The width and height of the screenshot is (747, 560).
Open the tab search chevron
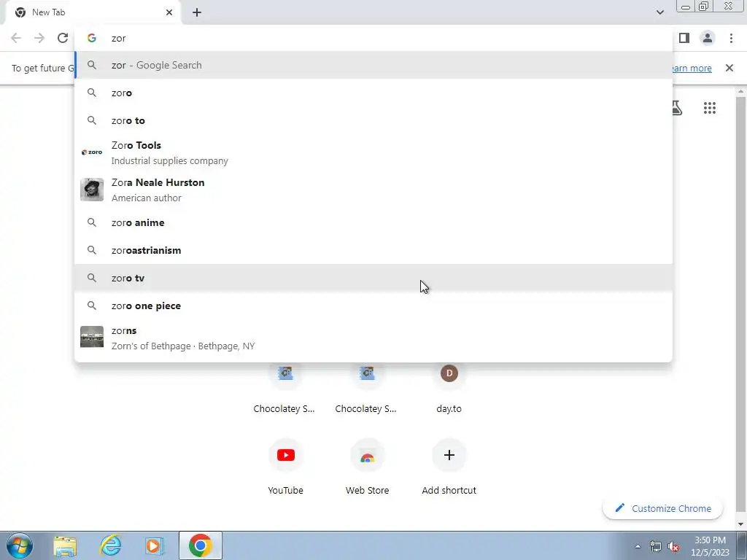tap(659, 12)
